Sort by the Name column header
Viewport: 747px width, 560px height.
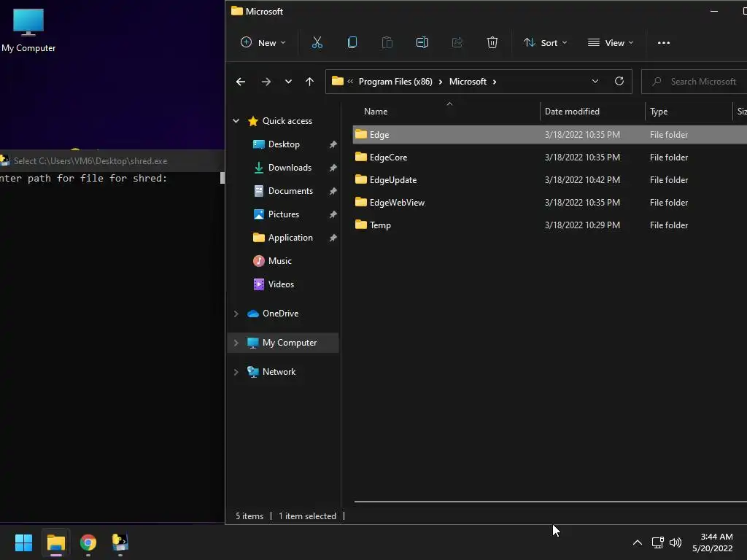pos(376,112)
